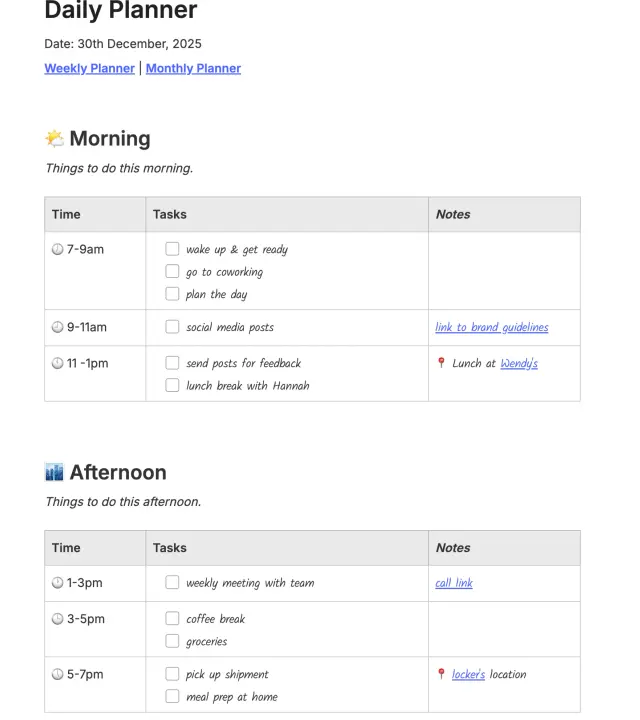Click the Daily Planner title

(x=121, y=12)
